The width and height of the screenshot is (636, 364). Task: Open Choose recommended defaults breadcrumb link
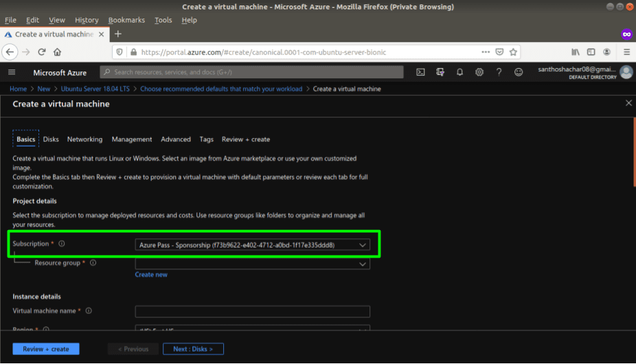click(x=221, y=89)
